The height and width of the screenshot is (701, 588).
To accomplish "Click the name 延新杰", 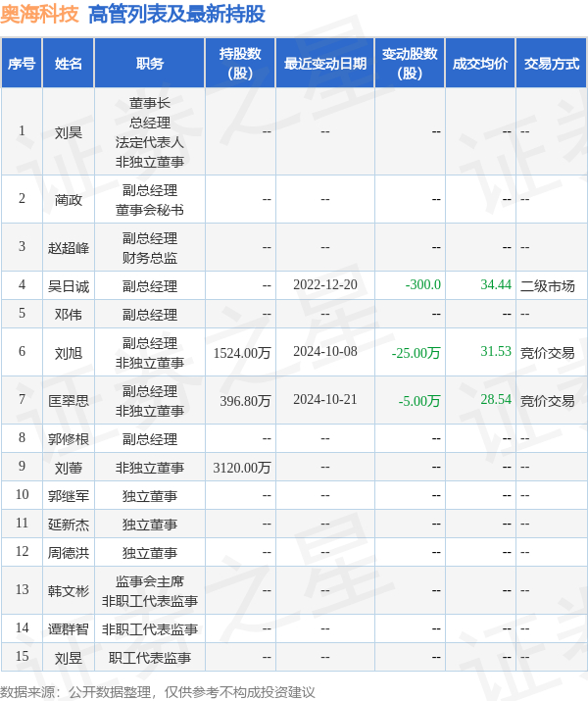I will click(x=69, y=525).
